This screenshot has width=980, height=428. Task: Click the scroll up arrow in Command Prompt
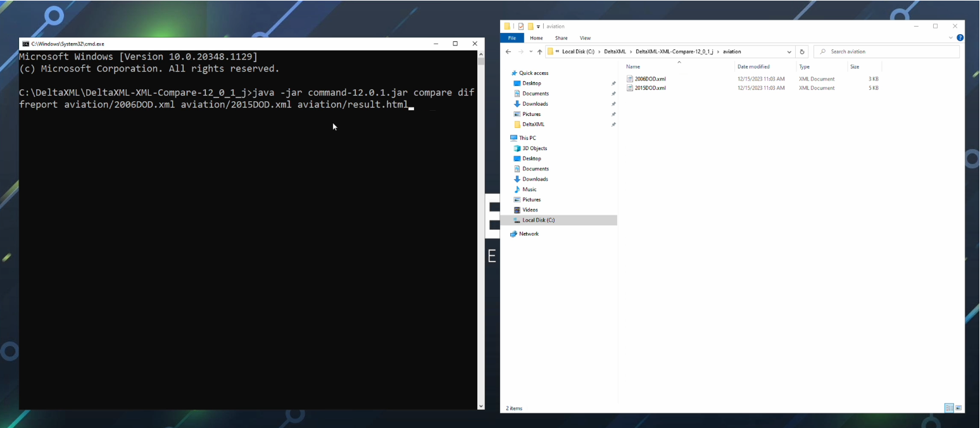pos(481,54)
